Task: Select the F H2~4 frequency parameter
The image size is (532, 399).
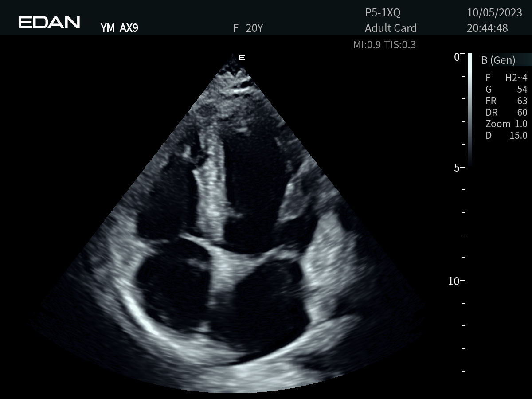Action: (x=506, y=78)
